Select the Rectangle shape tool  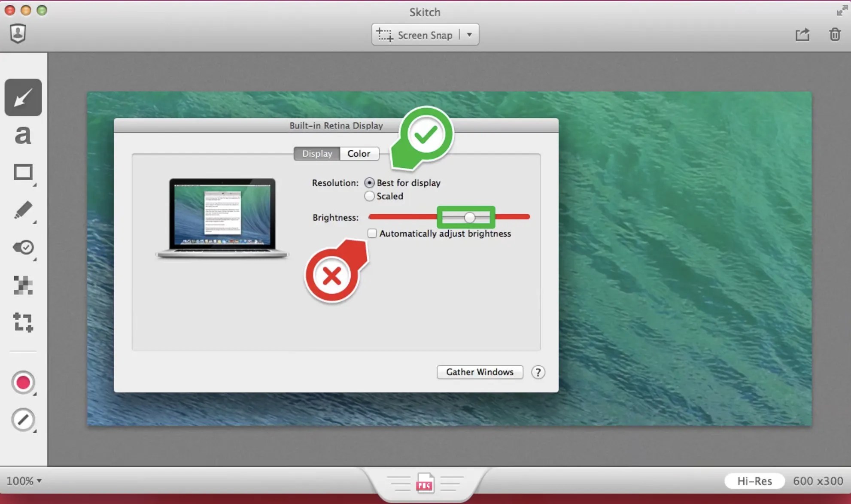click(x=22, y=172)
